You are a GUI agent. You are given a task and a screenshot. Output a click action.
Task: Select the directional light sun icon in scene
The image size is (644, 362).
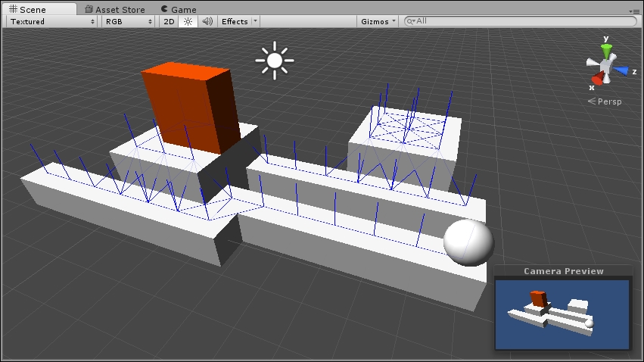[274, 60]
